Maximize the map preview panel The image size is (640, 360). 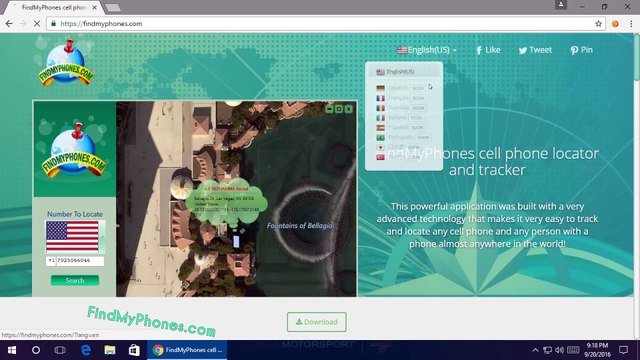pyautogui.click(x=339, y=109)
